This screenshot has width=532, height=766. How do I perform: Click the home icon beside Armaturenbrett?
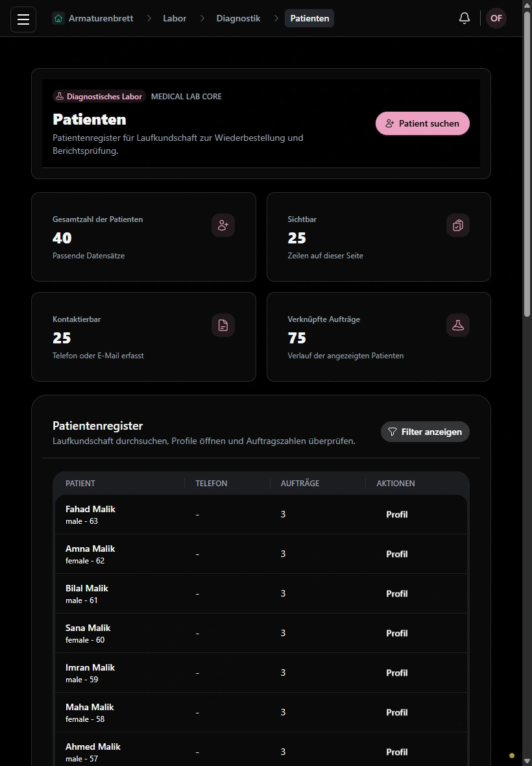(x=58, y=18)
